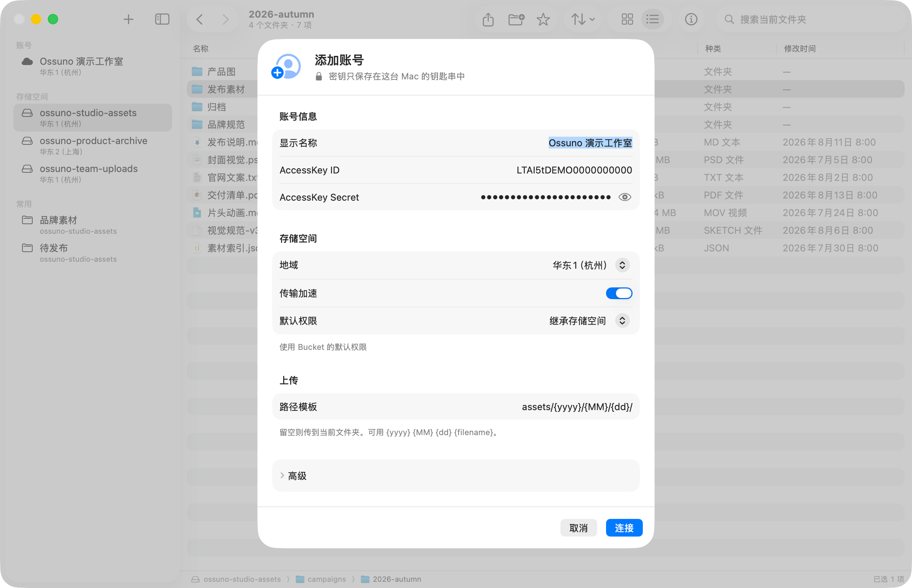Go back with the left arrow
Screen dimensions: 912x588
[x=199, y=19]
